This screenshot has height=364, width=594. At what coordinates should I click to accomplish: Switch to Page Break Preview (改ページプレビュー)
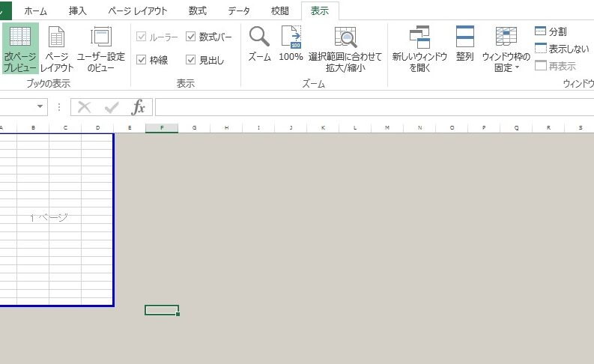(20, 48)
